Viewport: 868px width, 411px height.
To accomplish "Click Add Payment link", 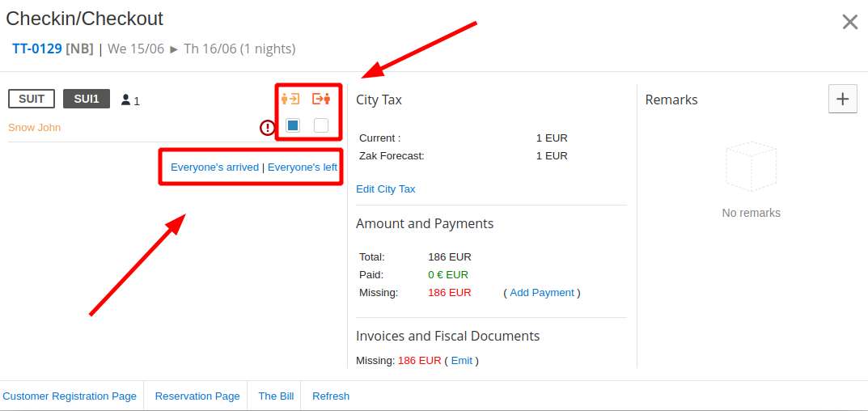I will (541, 293).
